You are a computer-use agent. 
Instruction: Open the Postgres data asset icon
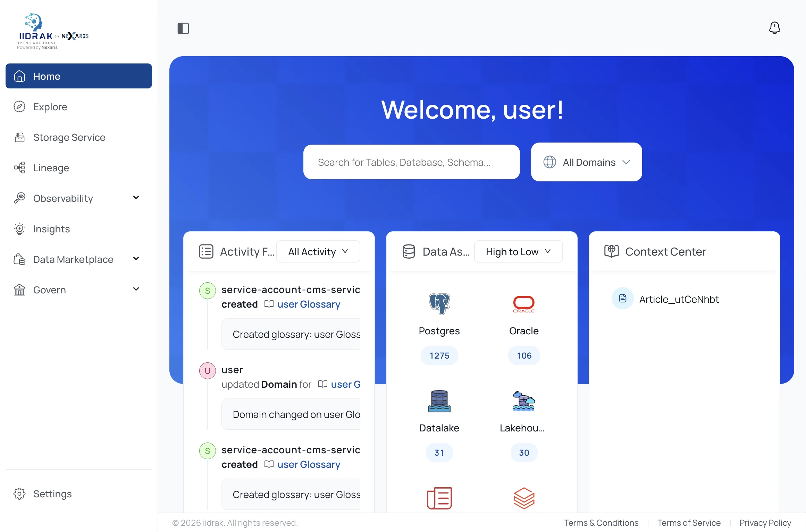point(439,304)
